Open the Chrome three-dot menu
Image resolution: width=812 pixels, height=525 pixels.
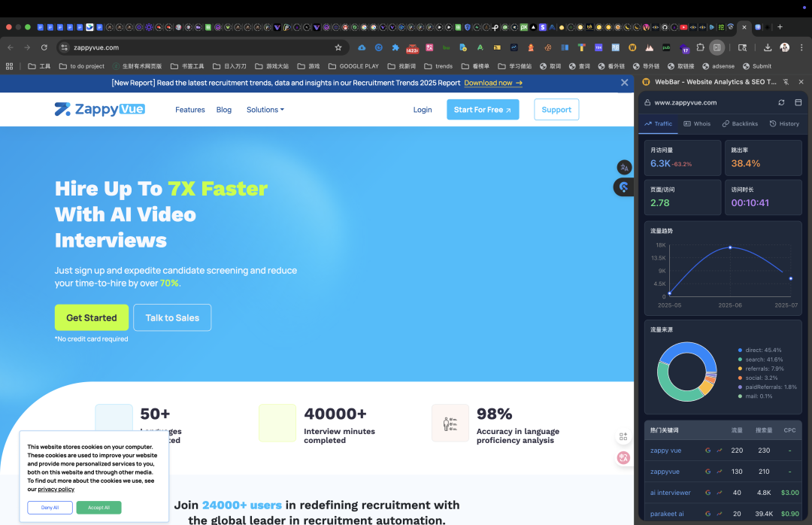pyautogui.click(x=801, y=47)
